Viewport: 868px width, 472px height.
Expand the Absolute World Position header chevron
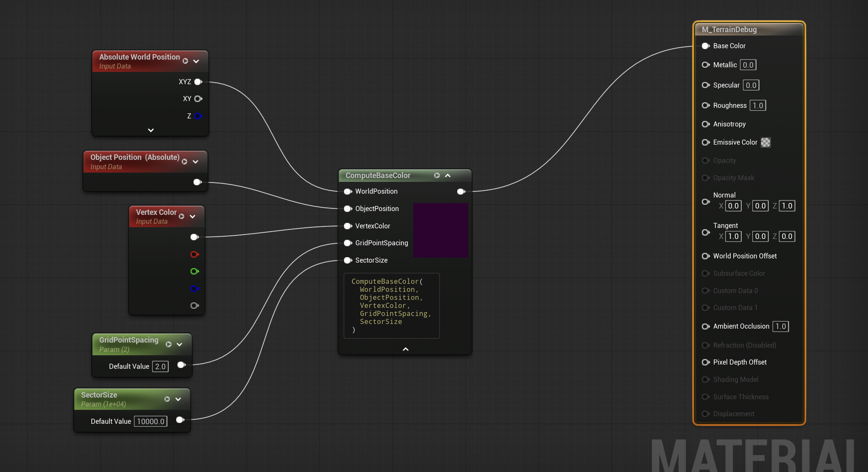(196, 61)
